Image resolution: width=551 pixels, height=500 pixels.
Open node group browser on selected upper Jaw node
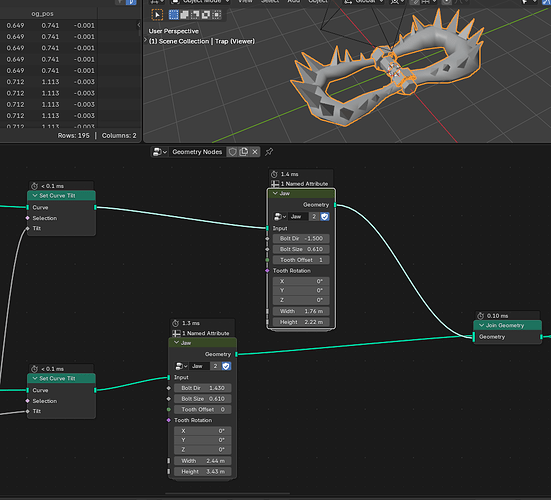[280, 216]
